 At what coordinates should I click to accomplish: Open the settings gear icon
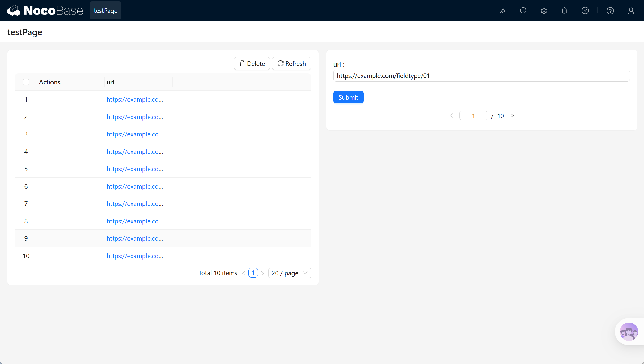pyautogui.click(x=544, y=11)
